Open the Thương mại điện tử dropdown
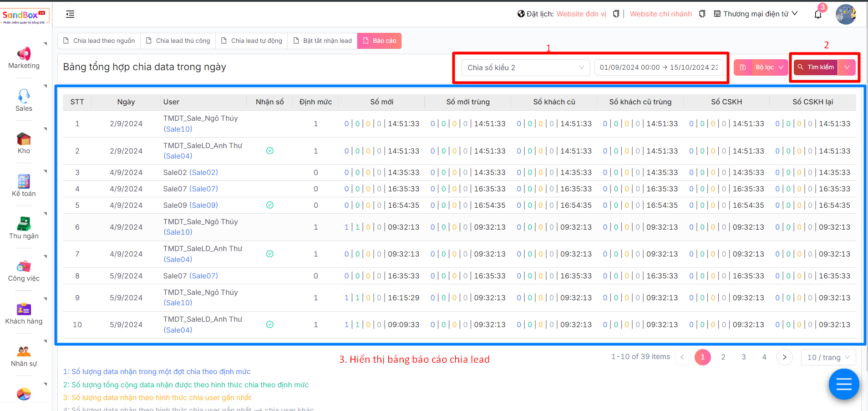Image resolution: width=868 pixels, height=411 pixels. point(756,14)
